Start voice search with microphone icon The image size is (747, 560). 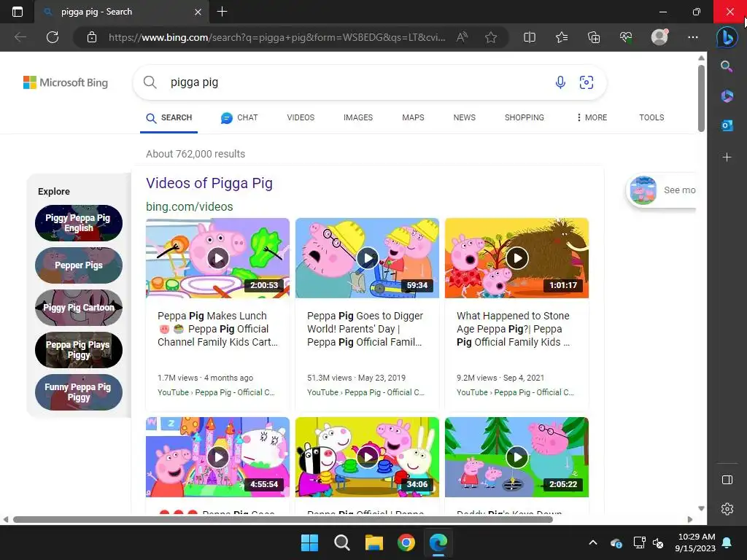(560, 82)
